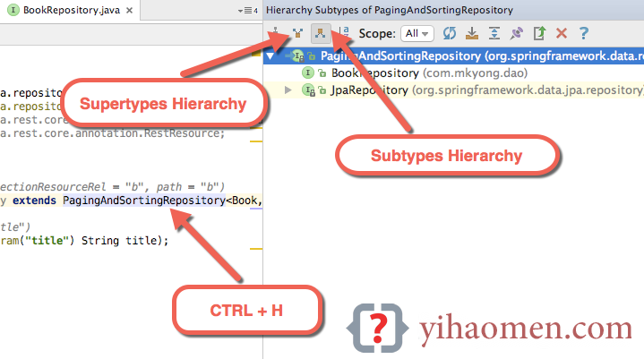The height and width of the screenshot is (359, 644).
Task: Switch to the Supertypes Hierarchy view
Action: click(297, 33)
